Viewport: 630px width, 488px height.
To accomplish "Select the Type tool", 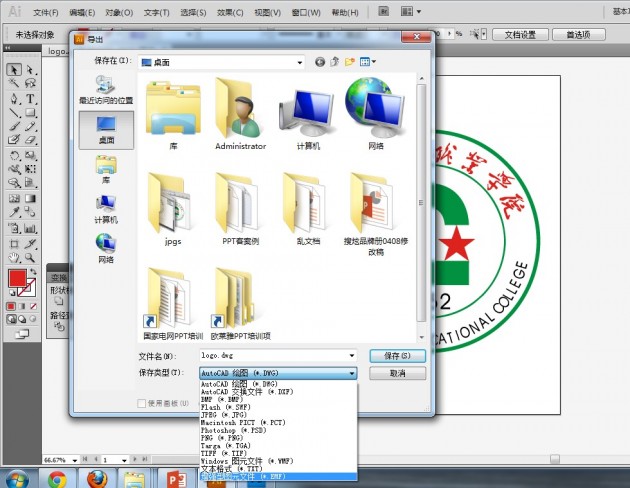I will coord(31,99).
